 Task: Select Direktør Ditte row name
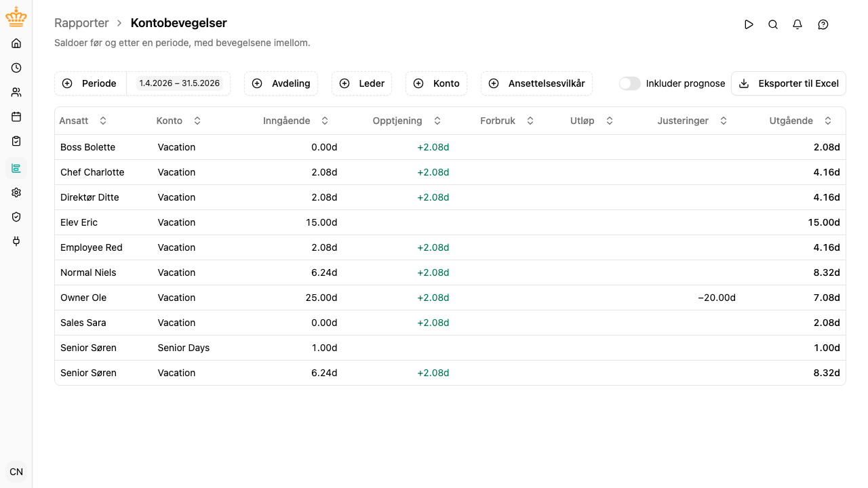(x=90, y=197)
